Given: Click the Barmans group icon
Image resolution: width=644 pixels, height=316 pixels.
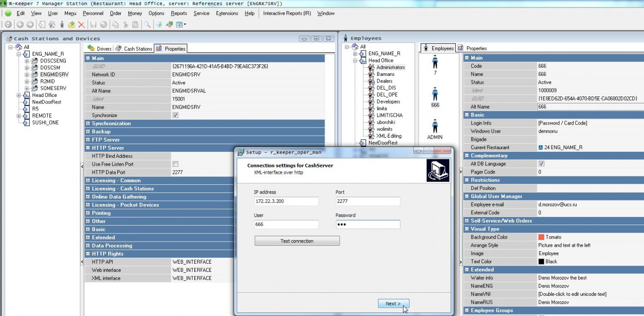Looking at the screenshot, I should [372, 74].
